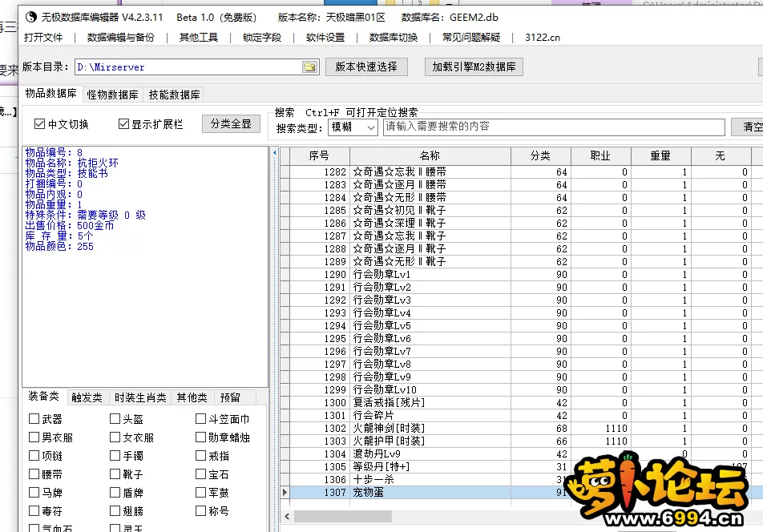Screen dimensions: 763x532
Task: Click the 加载引擎M2数据库 button
Action: pyautogui.click(x=474, y=67)
